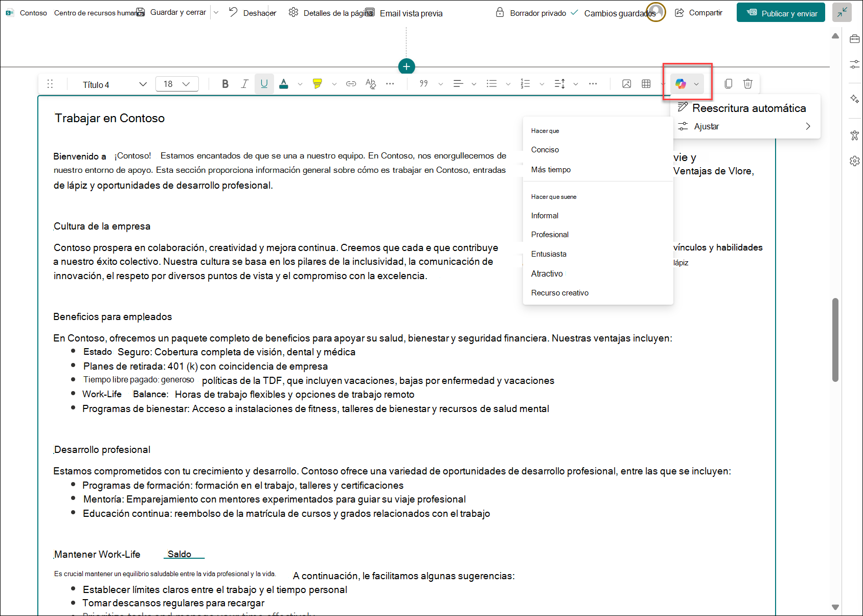Click the Cultura de la empresa heading
863x616 pixels.
coord(102,226)
